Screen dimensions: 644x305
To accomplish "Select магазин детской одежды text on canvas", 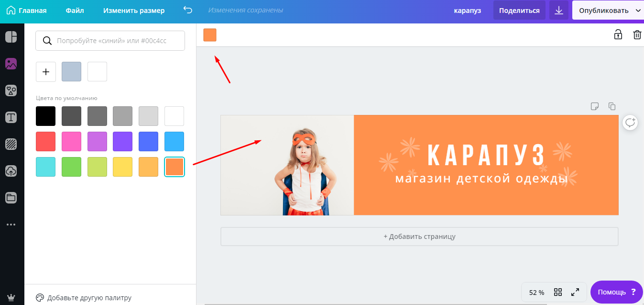I will click(481, 179).
